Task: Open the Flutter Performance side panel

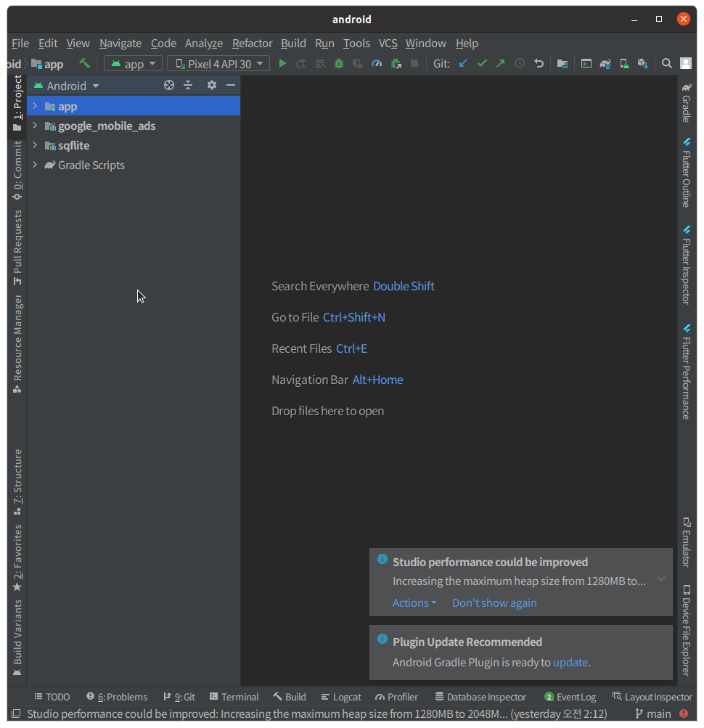Action: [x=687, y=372]
